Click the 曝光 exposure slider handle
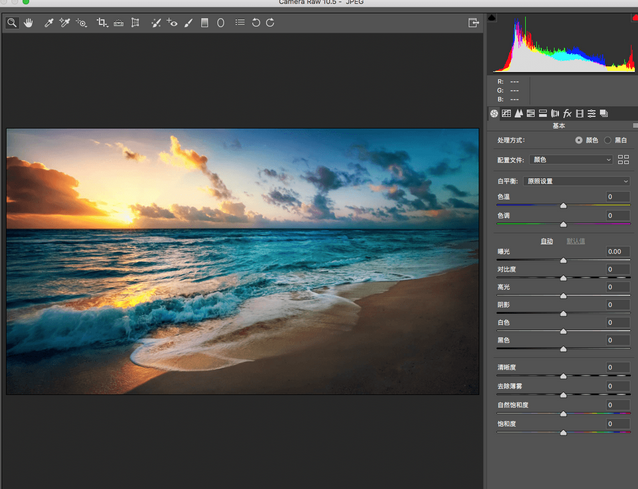The image size is (638, 489). coord(563,260)
